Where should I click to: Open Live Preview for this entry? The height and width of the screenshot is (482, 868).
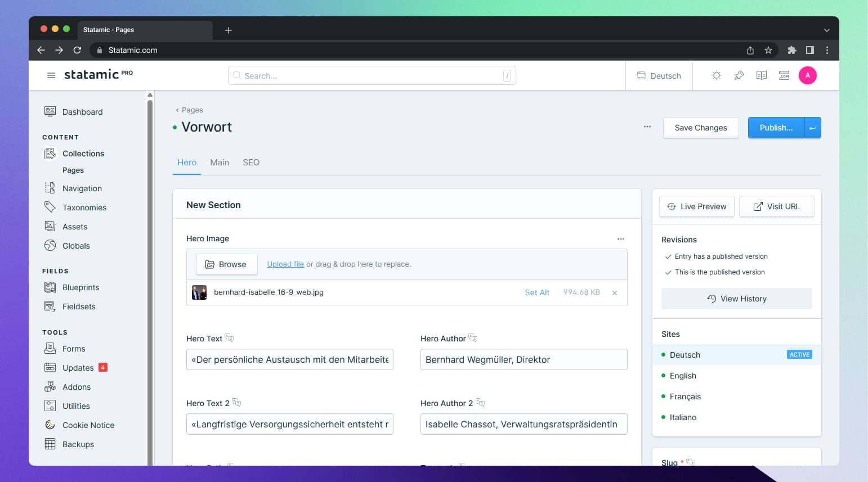[x=696, y=206]
